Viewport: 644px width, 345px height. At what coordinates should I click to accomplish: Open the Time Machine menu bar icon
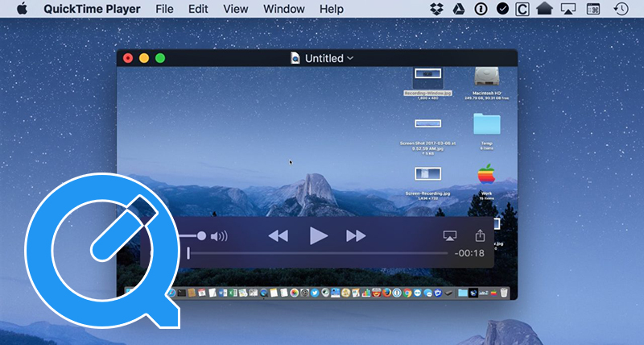tap(621, 9)
